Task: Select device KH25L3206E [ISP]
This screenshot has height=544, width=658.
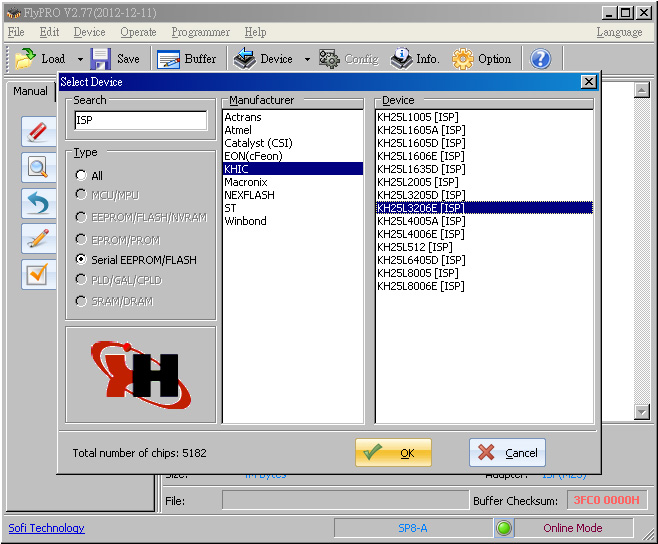Action: coord(484,208)
